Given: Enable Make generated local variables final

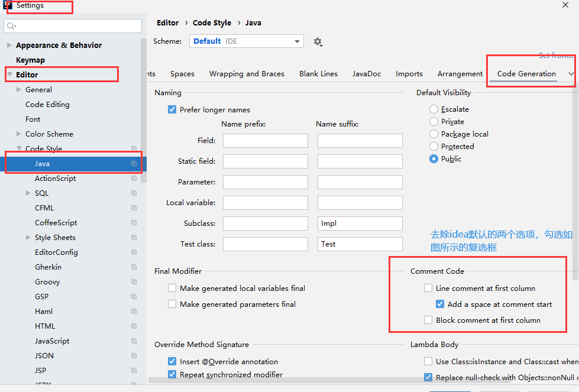Looking at the screenshot, I should click(172, 288).
